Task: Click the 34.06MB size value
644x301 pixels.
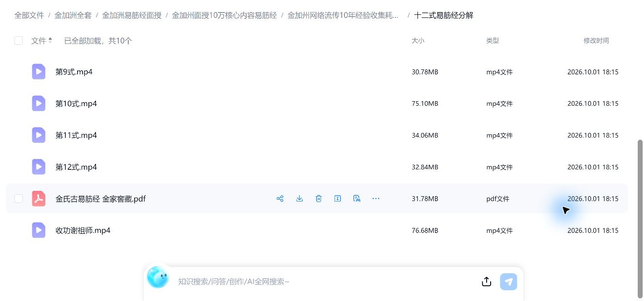Action: [425, 135]
